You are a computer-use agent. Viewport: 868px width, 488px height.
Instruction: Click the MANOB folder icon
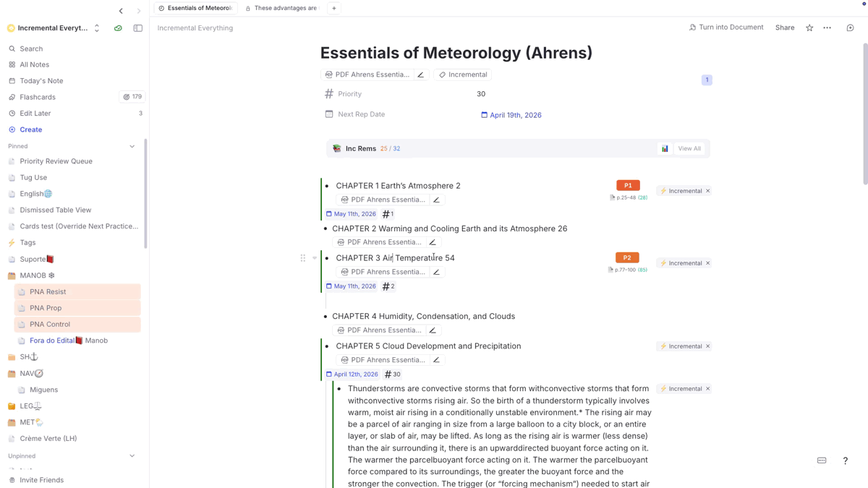click(12, 275)
